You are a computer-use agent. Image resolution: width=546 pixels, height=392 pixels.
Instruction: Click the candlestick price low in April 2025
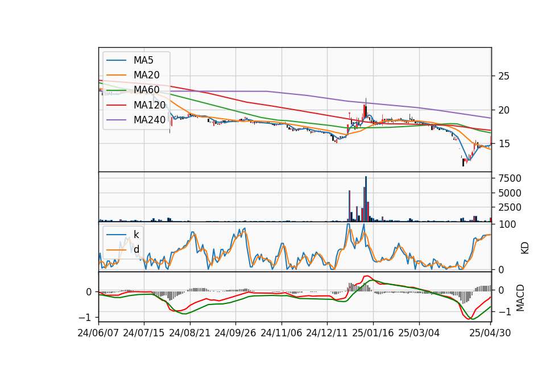(463, 163)
